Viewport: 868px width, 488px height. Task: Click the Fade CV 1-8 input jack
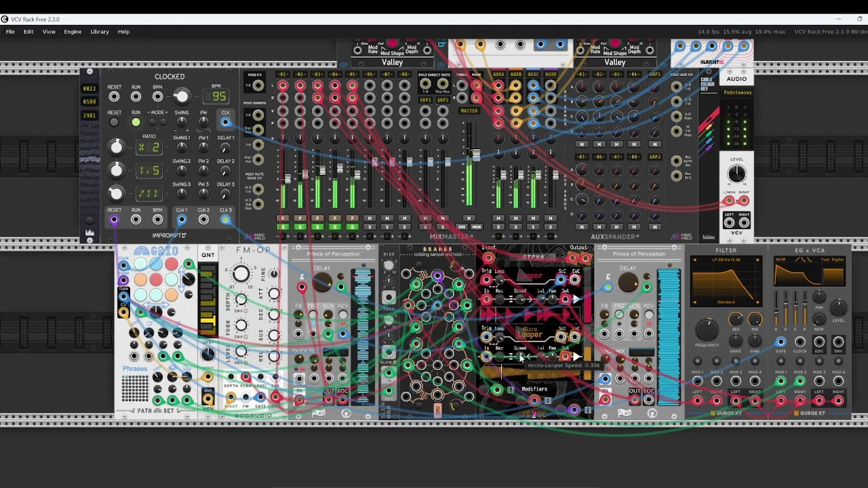click(x=258, y=85)
